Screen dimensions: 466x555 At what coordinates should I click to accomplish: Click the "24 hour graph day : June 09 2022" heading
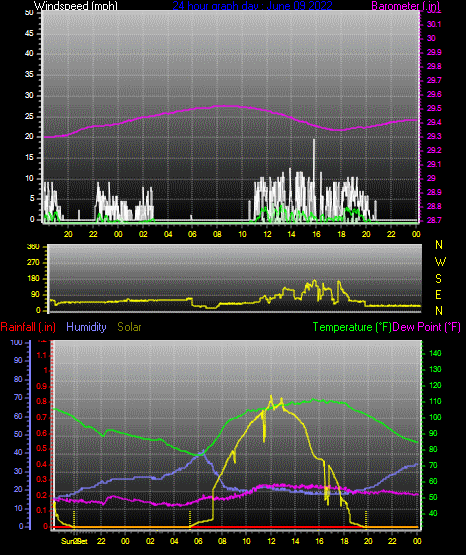click(x=253, y=6)
